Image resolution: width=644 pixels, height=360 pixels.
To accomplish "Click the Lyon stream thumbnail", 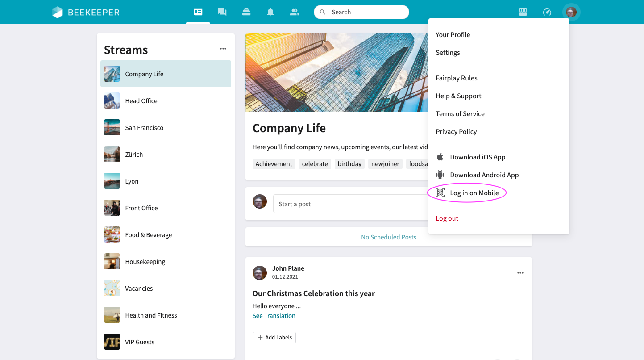I will tap(112, 181).
